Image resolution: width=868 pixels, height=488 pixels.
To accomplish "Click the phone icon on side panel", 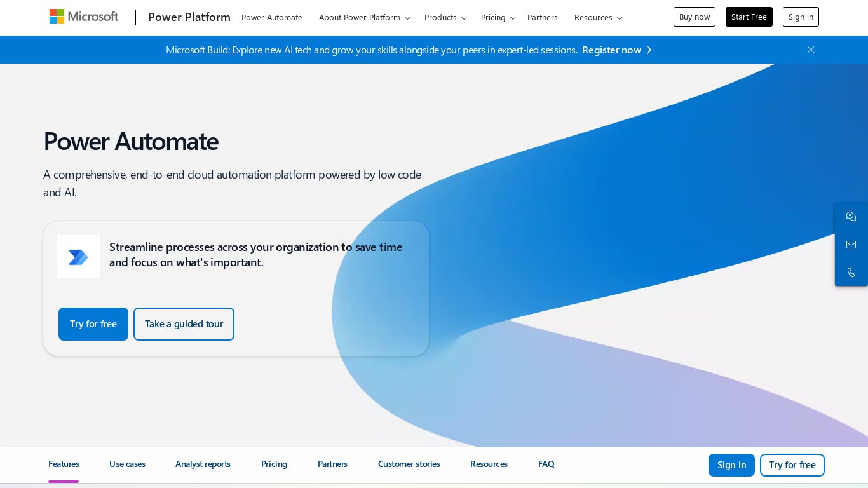I will [851, 273].
